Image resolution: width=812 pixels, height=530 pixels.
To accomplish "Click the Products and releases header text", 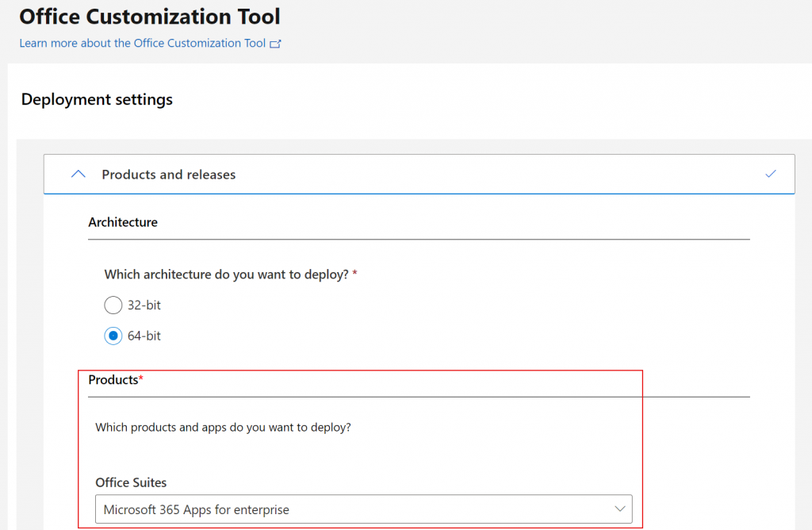I will [168, 175].
